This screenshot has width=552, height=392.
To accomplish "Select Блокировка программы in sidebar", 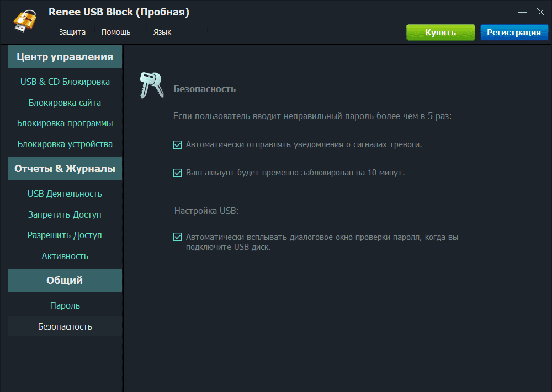I will 65,123.
